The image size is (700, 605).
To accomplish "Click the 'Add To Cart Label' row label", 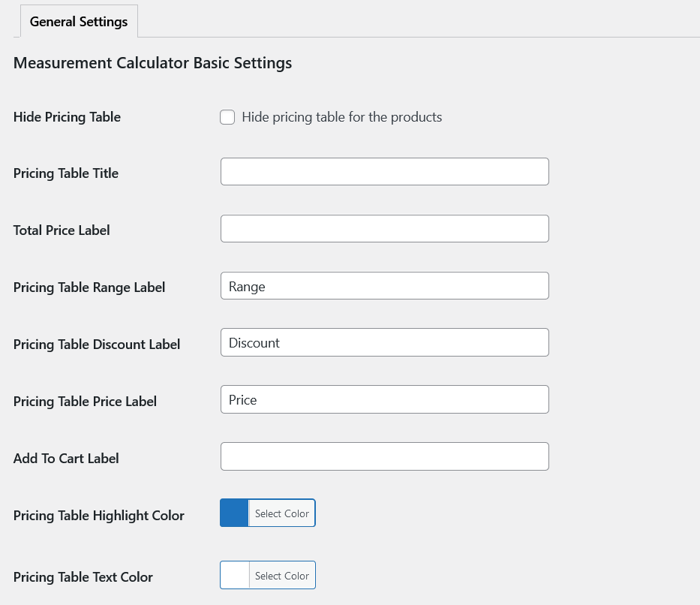I will [66, 459].
